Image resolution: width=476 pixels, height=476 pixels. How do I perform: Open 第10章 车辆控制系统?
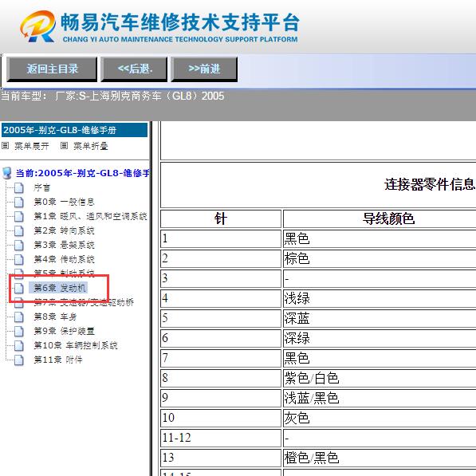tap(76, 345)
